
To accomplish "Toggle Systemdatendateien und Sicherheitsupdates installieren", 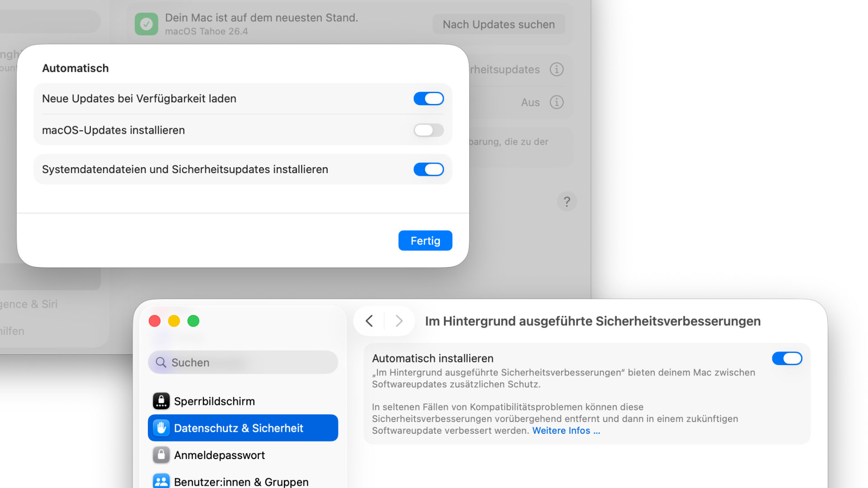I will (428, 169).
